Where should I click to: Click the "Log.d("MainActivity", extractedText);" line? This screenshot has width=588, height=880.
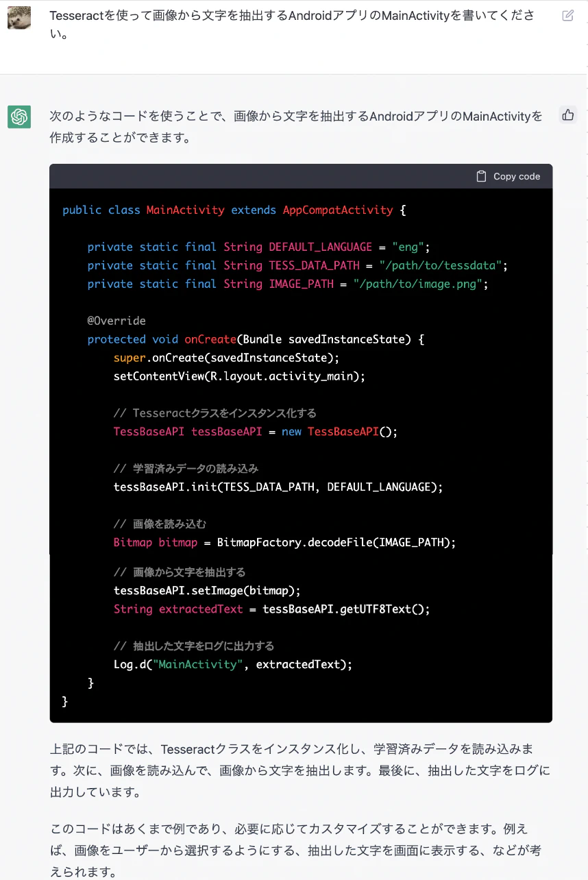click(x=233, y=665)
